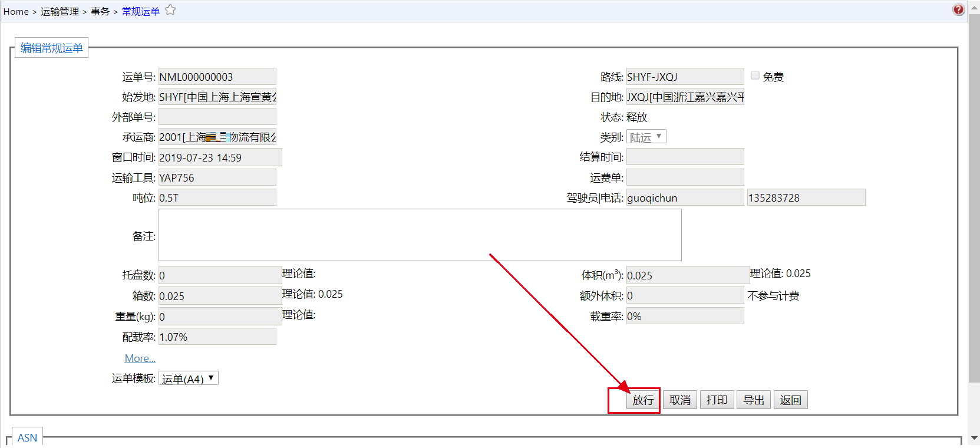980x448 pixels.
Task: Open 事务 breadcrumb item
Action: [x=100, y=11]
